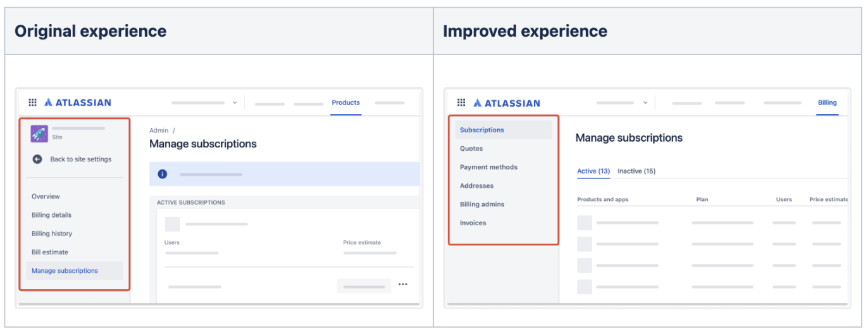
Task: Open Billing history in sidebar
Action: point(52,233)
